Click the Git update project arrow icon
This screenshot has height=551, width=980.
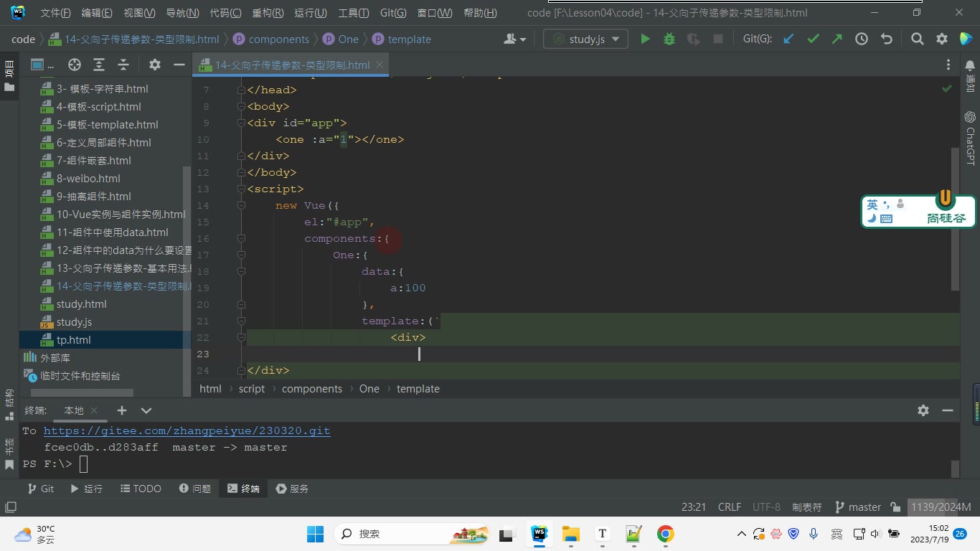click(x=788, y=39)
